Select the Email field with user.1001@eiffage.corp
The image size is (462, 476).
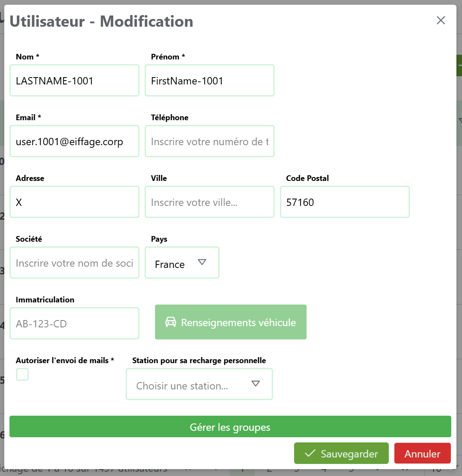tap(74, 141)
